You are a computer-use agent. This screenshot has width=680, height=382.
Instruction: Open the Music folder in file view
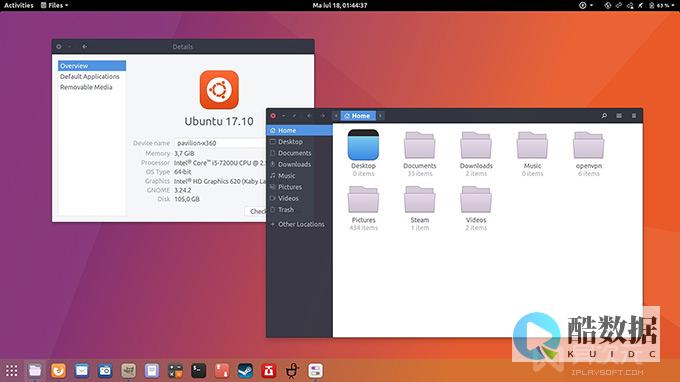pos(532,145)
